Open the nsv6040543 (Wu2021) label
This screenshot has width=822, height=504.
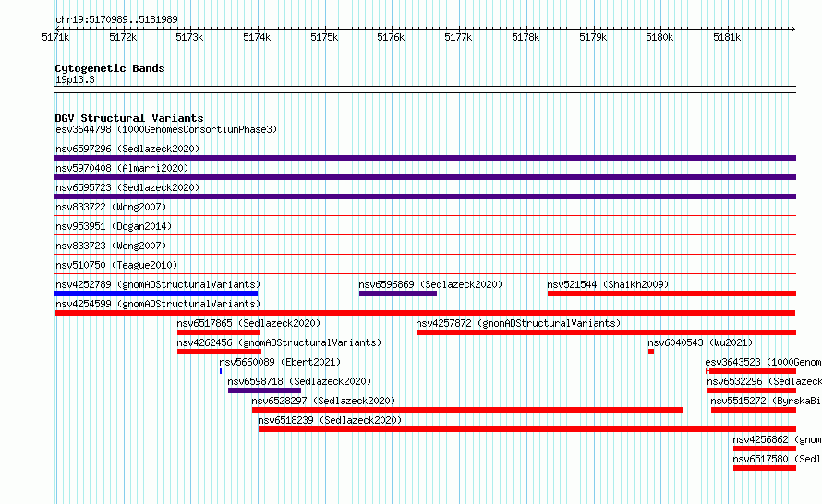[x=700, y=342]
